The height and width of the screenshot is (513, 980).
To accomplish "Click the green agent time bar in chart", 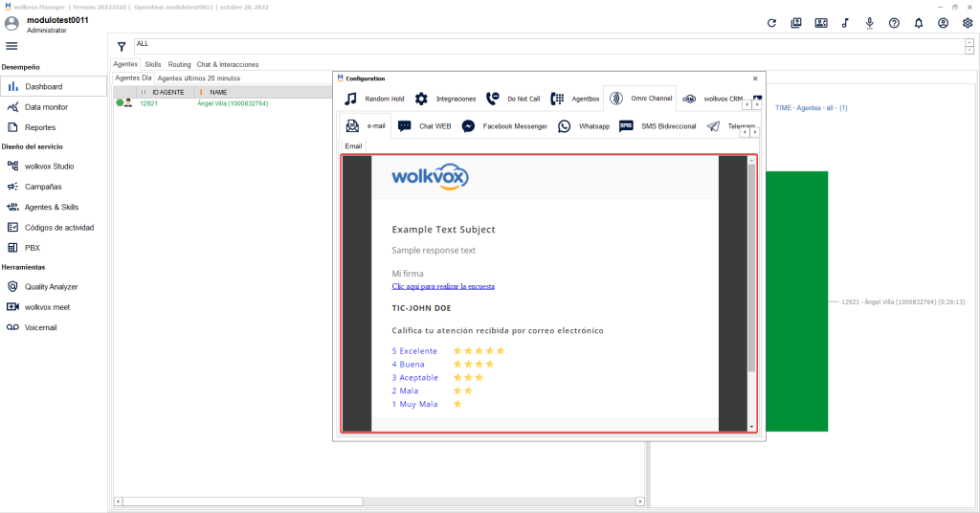I will click(797, 301).
